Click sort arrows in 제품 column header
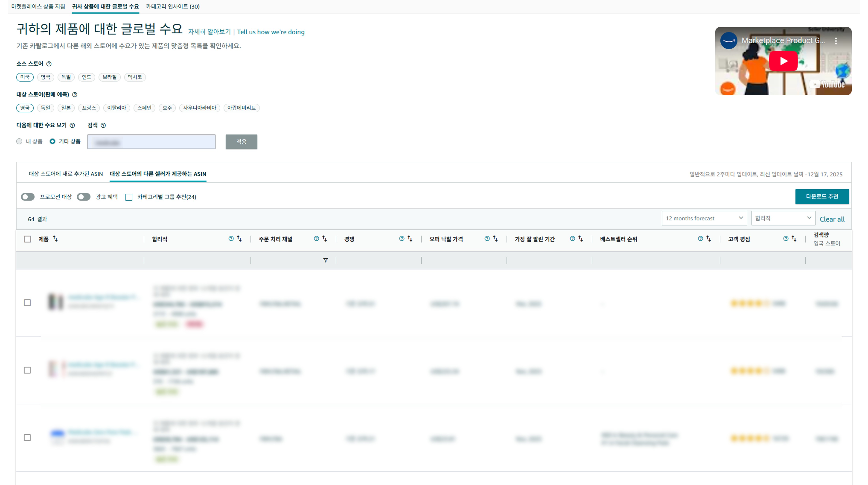Image resolution: width=868 pixels, height=485 pixels. tap(55, 239)
